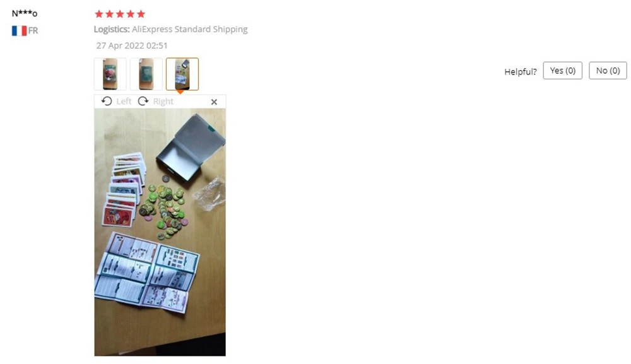Open the second review photo thumbnail
The height and width of the screenshot is (364, 631).
146,74
